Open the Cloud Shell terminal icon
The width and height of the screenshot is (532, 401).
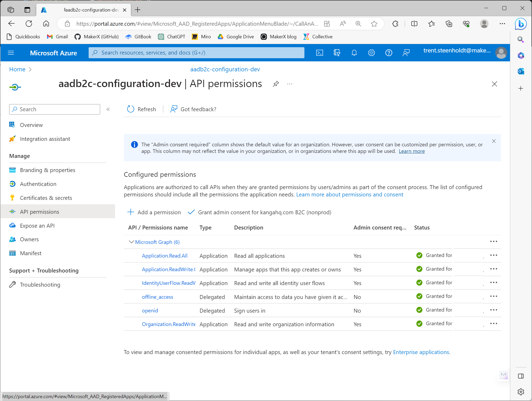pos(320,53)
